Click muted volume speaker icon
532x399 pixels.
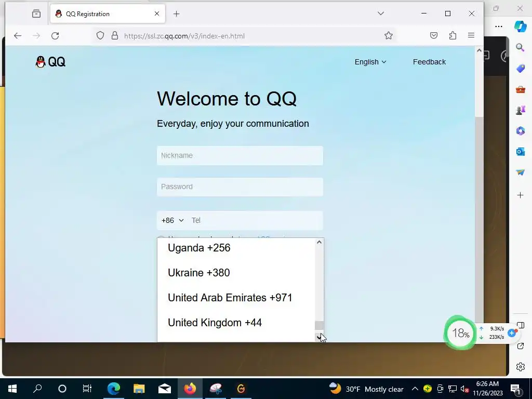tap(464, 389)
